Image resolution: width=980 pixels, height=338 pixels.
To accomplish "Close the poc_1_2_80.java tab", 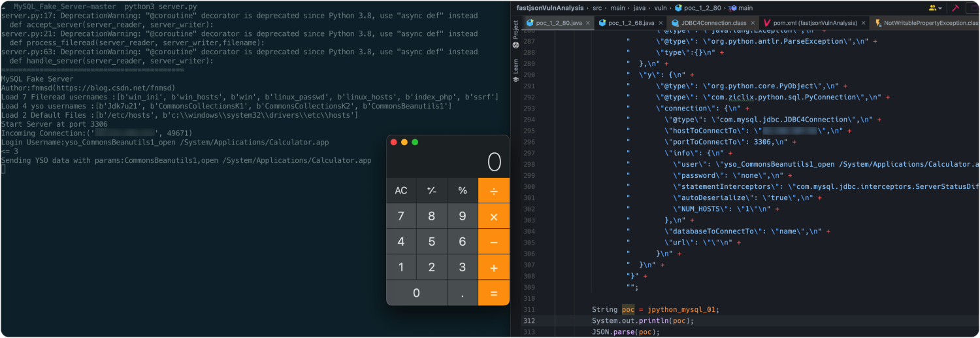I will (x=587, y=23).
